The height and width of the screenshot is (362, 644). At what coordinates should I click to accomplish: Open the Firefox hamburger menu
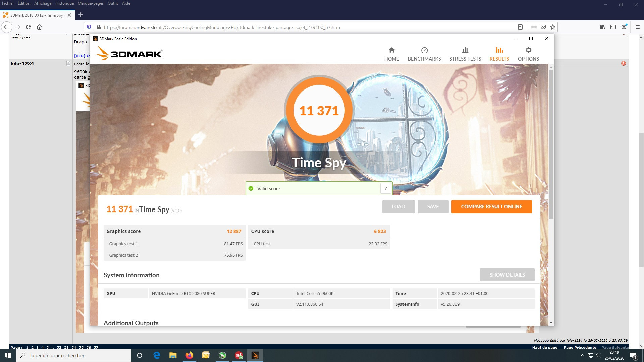coord(637,27)
